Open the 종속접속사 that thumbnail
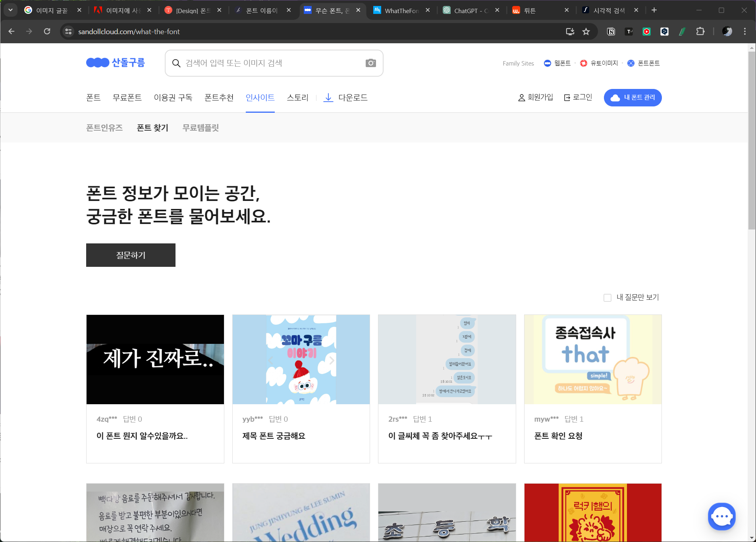756x542 pixels. pos(593,359)
